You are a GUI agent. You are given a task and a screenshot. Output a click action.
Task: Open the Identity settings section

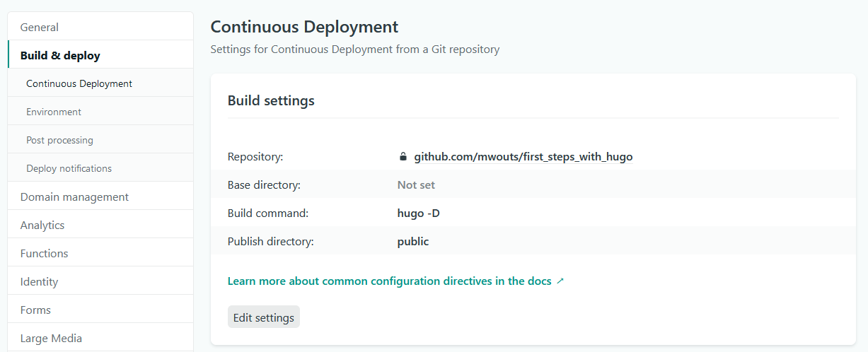point(39,281)
